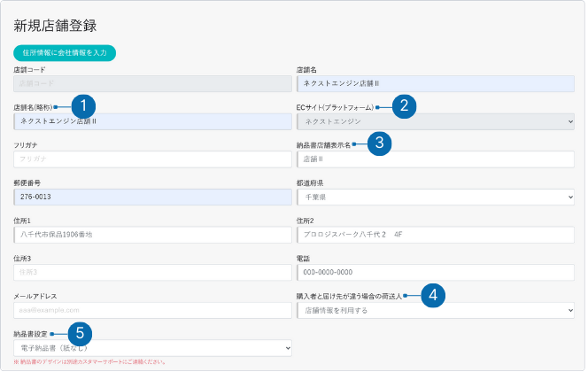The height and width of the screenshot is (372, 588).
Task: Click the 住所1 input field
Action: click(x=152, y=235)
